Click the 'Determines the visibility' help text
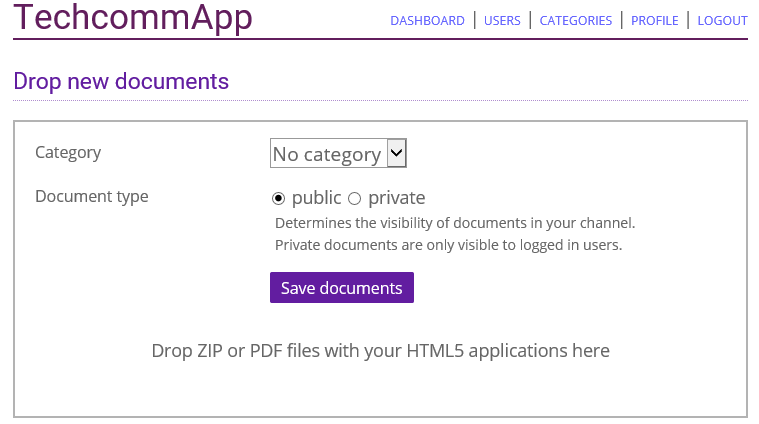759x424 pixels. (455, 223)
